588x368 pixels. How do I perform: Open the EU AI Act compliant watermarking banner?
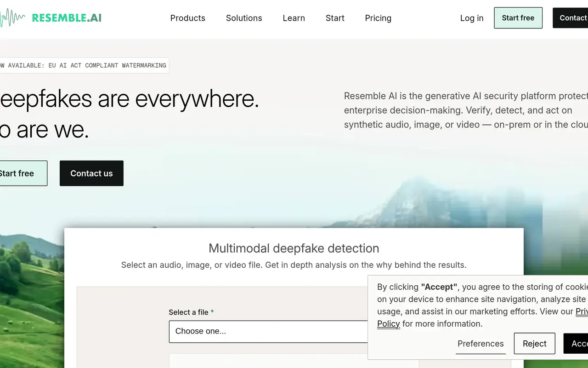tap(84, 65)
